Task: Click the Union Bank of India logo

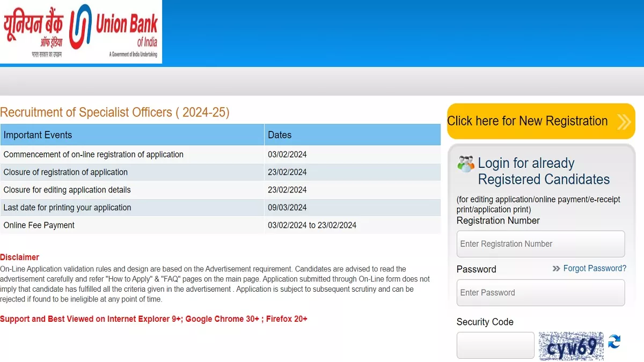Action: point(81,32)
